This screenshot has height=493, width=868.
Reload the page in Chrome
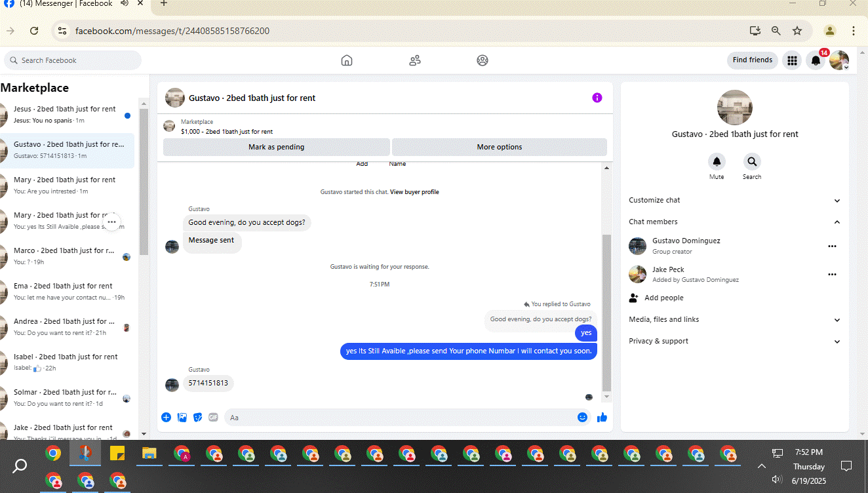pos(34,31)
